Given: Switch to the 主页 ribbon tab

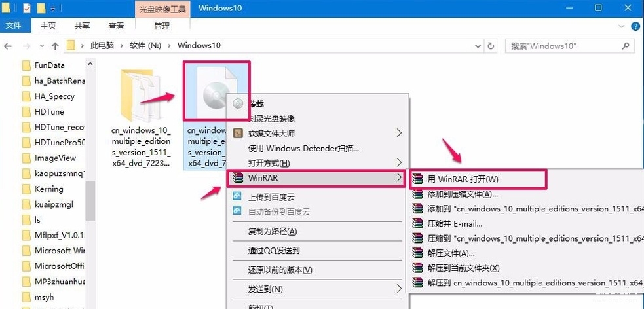Looking at the screenshot, I should [48, 26].
